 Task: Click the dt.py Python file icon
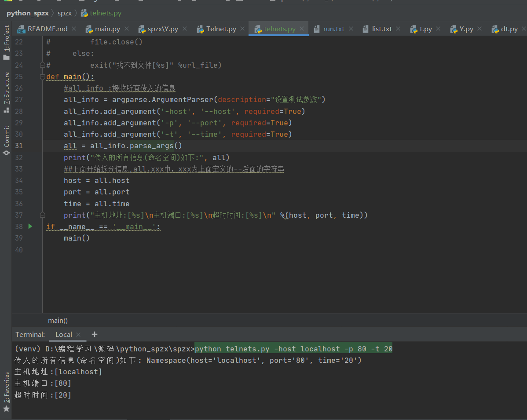click(495, 29)
